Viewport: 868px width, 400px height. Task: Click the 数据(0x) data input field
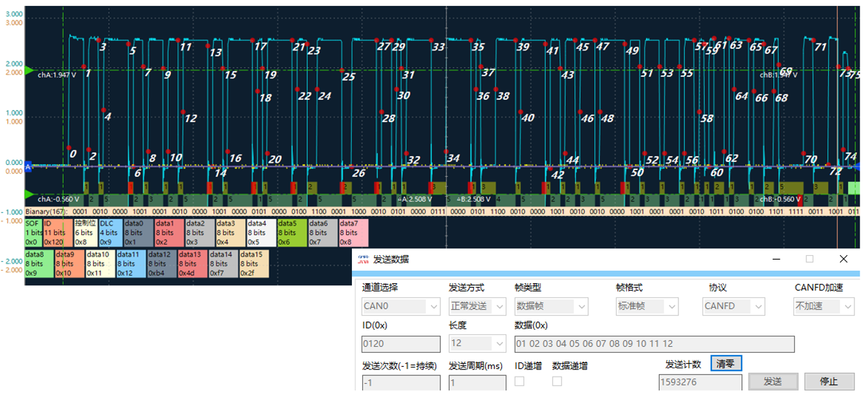654,344
